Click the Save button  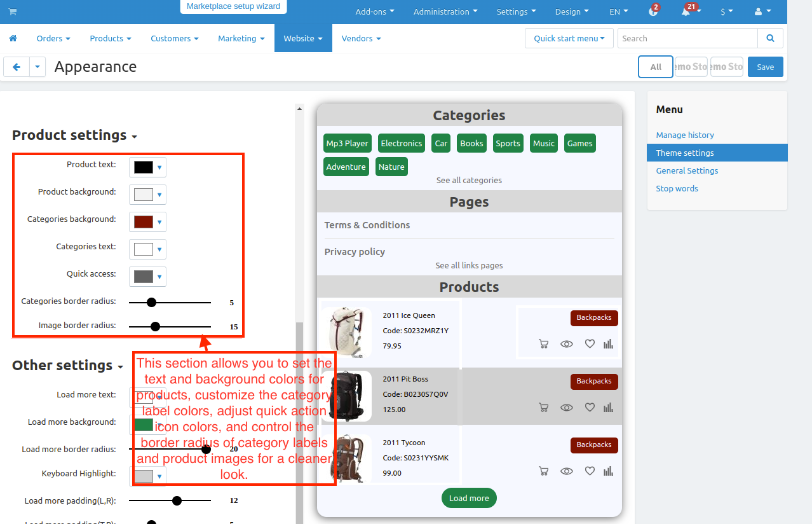coord(765,67)
